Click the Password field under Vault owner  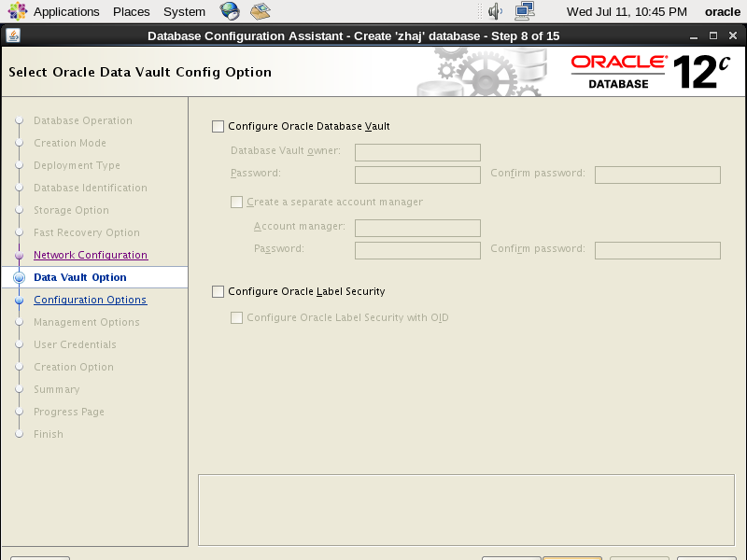417,175
